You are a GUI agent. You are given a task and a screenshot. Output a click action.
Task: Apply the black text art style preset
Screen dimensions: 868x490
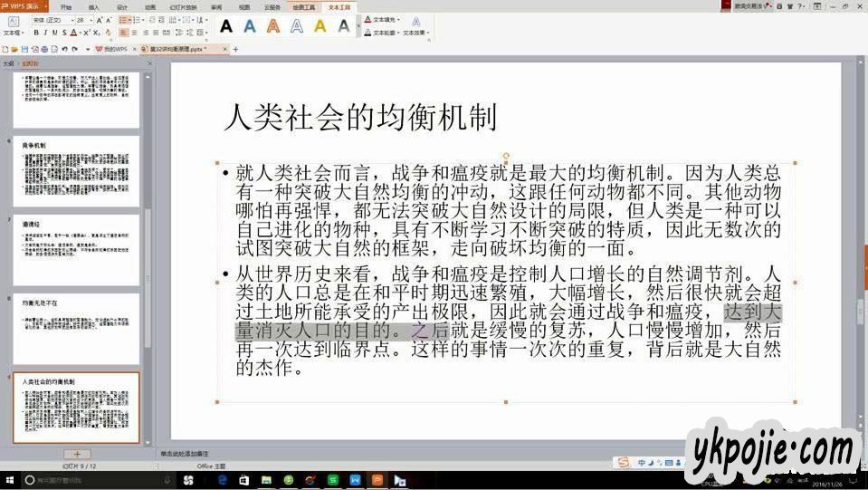tap(226, 26)
